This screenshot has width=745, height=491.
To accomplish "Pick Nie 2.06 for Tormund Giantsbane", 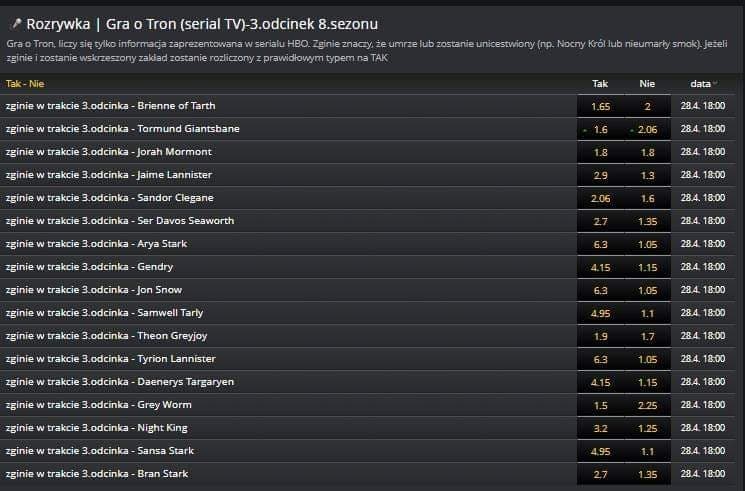I will tap(647, 129).
